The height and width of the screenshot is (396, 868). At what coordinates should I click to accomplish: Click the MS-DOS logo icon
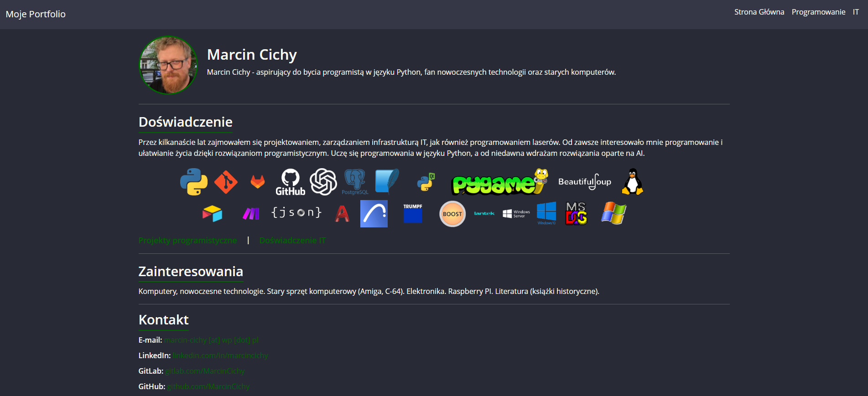[576, 214]
